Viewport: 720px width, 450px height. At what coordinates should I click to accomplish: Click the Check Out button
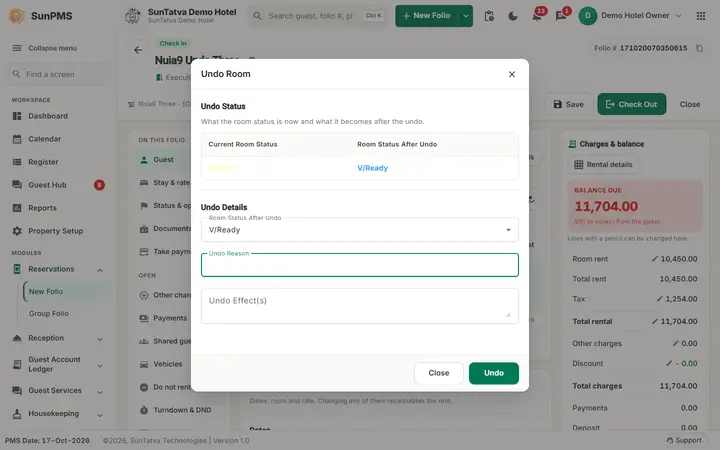[631, 104]
